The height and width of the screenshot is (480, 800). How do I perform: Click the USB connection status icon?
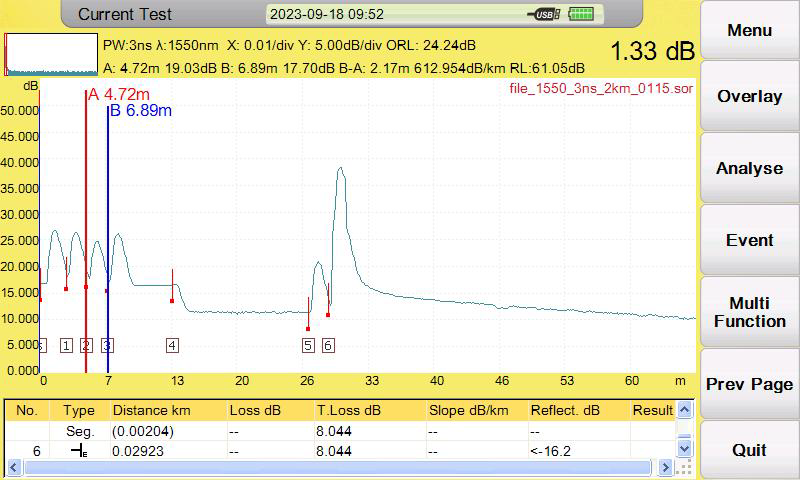tap(544, 14)
